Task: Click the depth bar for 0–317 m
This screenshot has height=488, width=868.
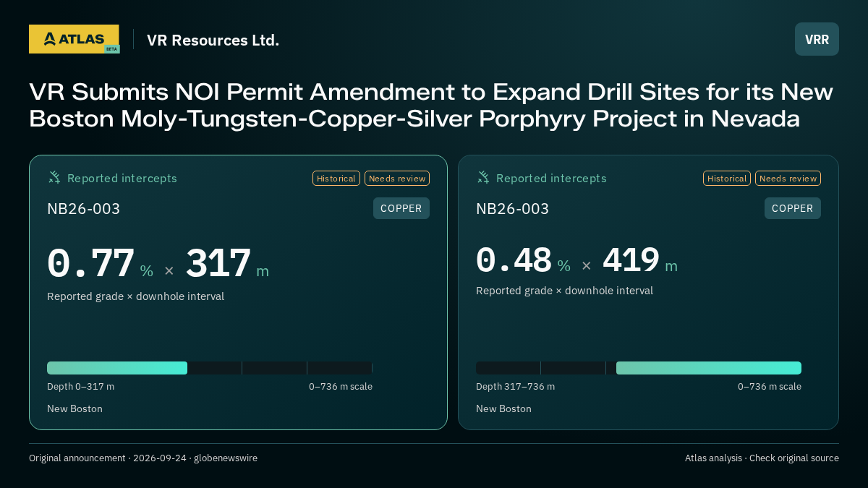Action: pos(210,368)
